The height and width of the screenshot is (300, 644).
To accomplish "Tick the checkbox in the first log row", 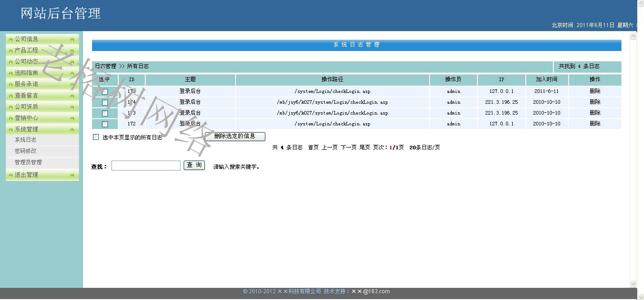I will point(105,92).
